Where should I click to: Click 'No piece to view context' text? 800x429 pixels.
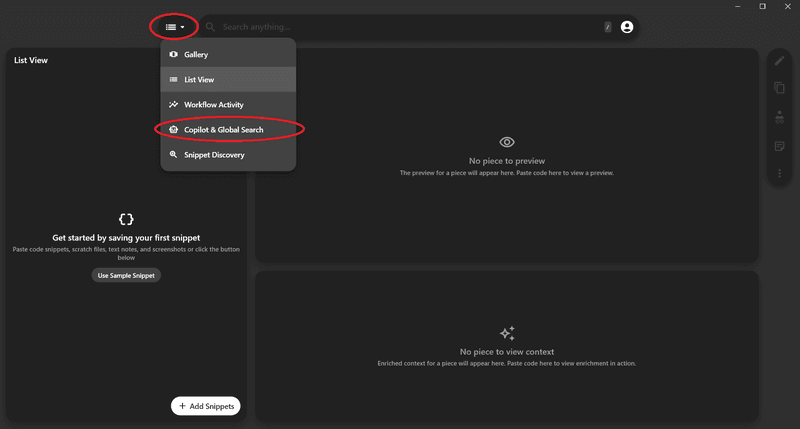[507, 352]
